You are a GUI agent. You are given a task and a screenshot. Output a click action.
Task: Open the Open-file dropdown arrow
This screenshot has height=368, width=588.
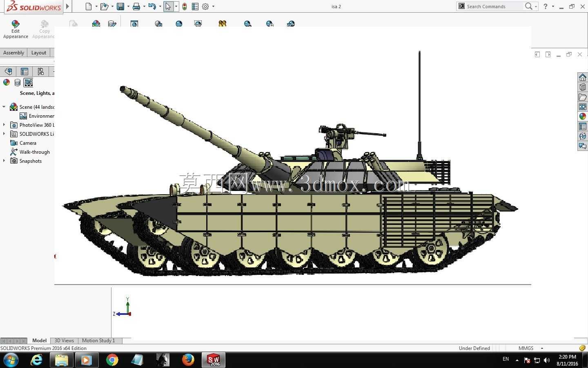pos(112,7)
